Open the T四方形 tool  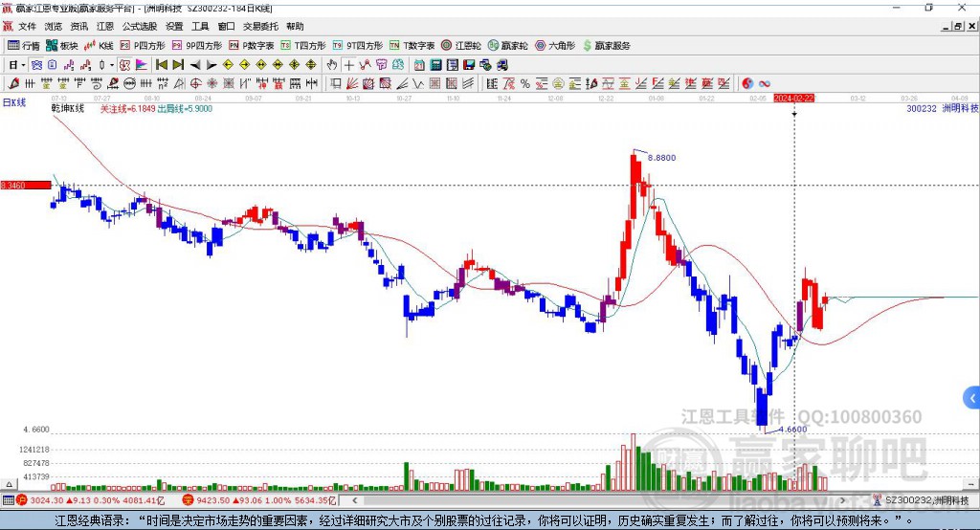pyautogui.click(x=303, y=46)
